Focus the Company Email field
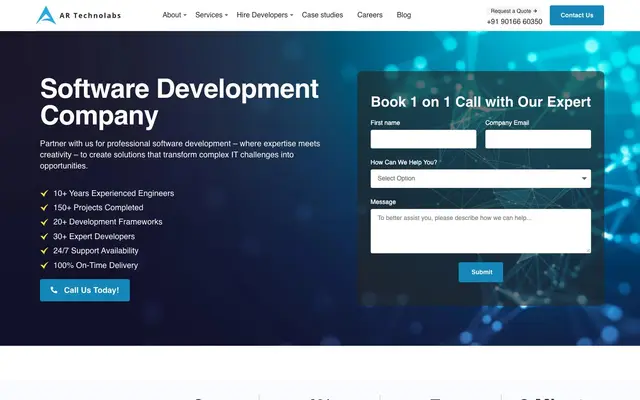The width and height of the screenshot is (640, 400). (x=538, y=139)
